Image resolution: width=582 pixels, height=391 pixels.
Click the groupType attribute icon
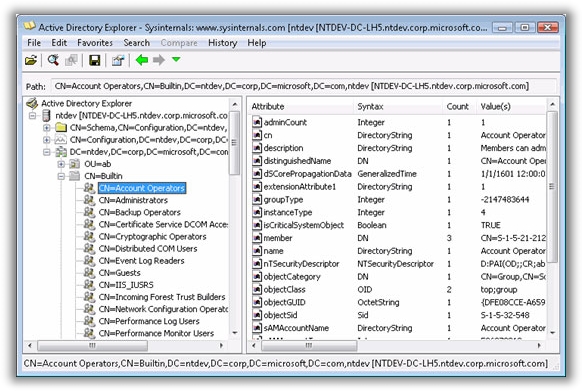point(257,199)
